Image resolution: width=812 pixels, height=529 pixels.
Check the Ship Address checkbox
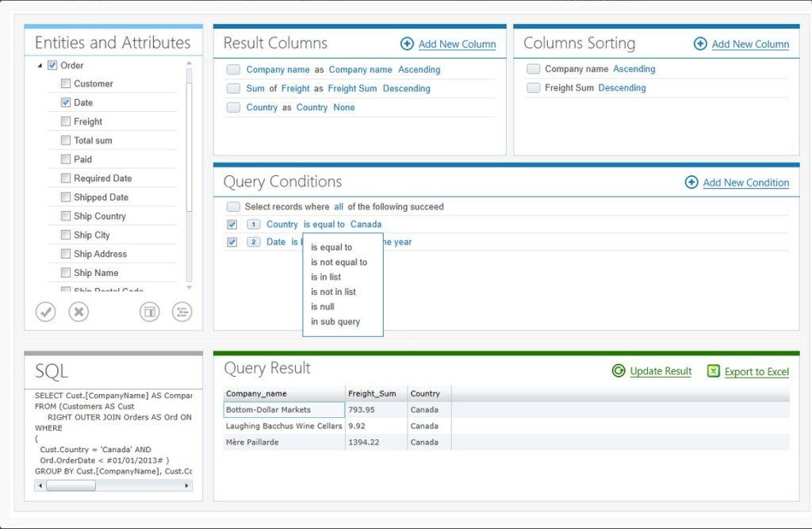(x=66, y=254)
